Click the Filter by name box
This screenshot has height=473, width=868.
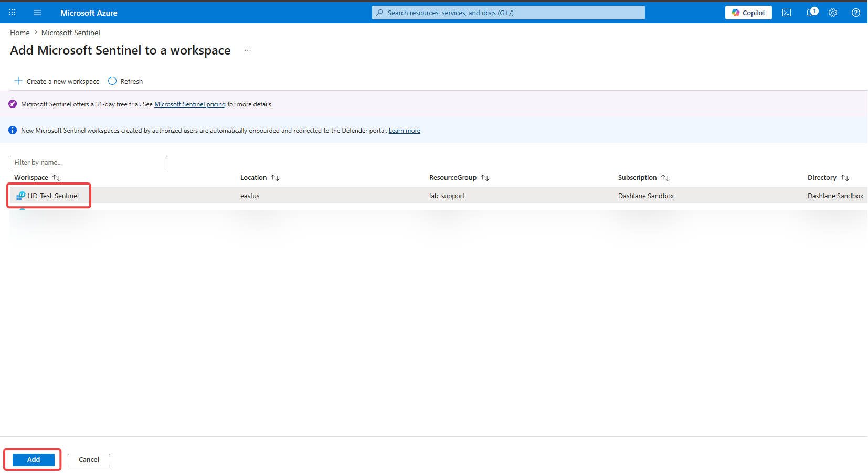pos(89,162)
